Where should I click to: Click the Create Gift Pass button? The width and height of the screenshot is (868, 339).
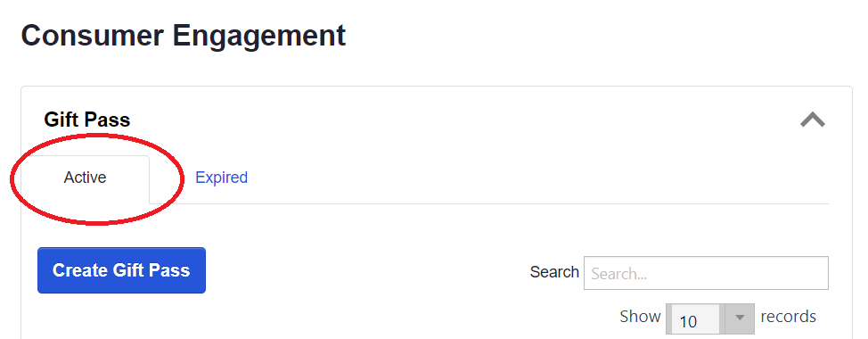click(122, 270)
